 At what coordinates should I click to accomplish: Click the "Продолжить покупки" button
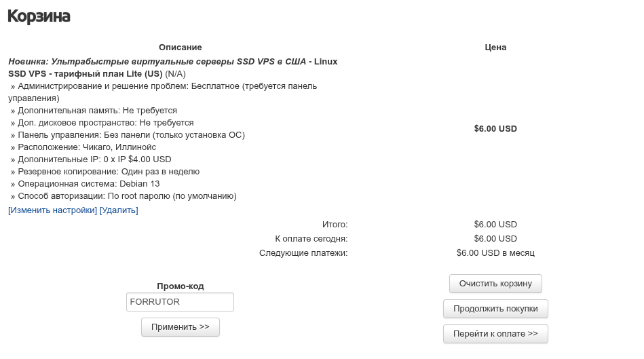click(495, 309)
